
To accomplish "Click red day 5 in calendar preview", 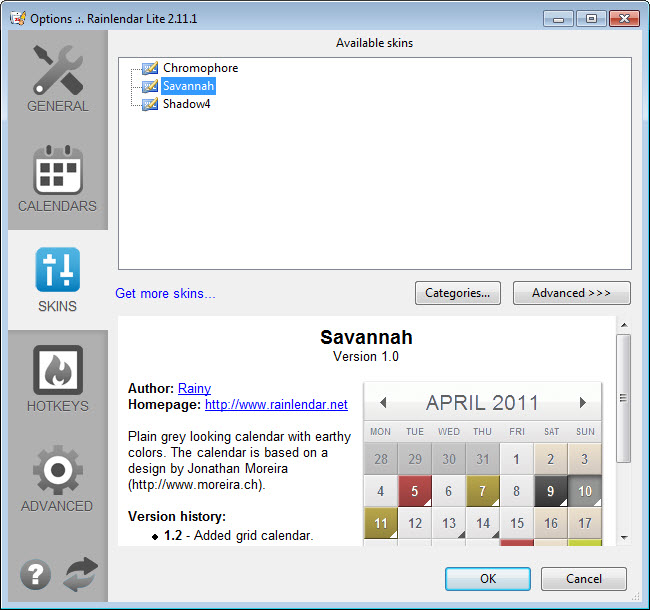I will point(415,491).
